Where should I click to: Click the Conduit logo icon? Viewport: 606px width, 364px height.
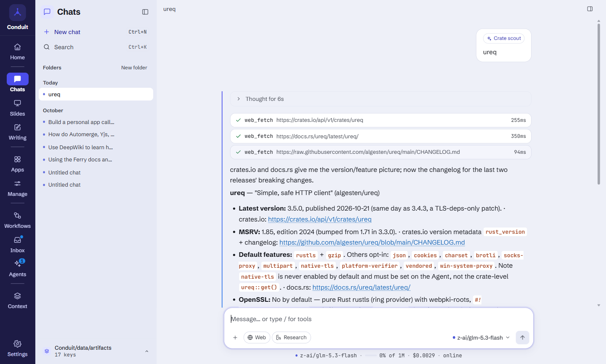tap(17, 12)
